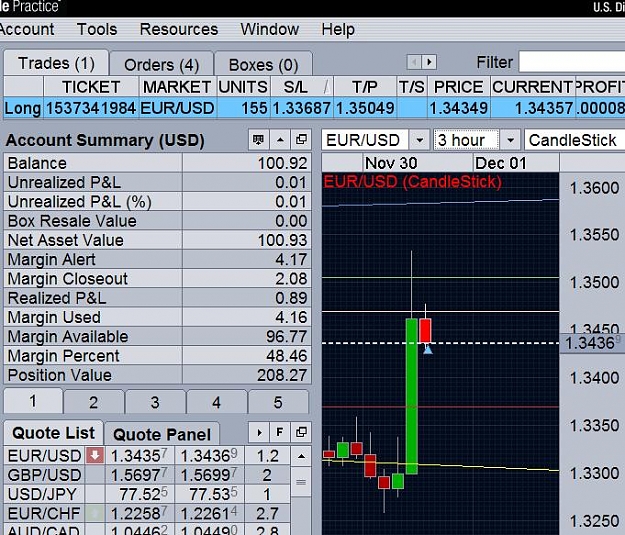Select the Long EUR/USD trade row
Image resolution: width=625 pixels, height=535 pixels.
(314, 108)
